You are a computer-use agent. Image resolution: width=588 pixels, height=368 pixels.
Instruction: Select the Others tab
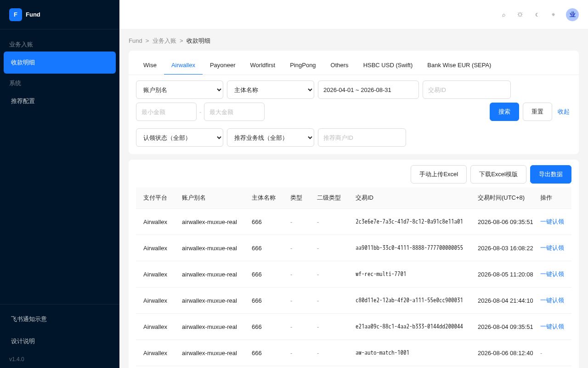[x=339, y=65]
